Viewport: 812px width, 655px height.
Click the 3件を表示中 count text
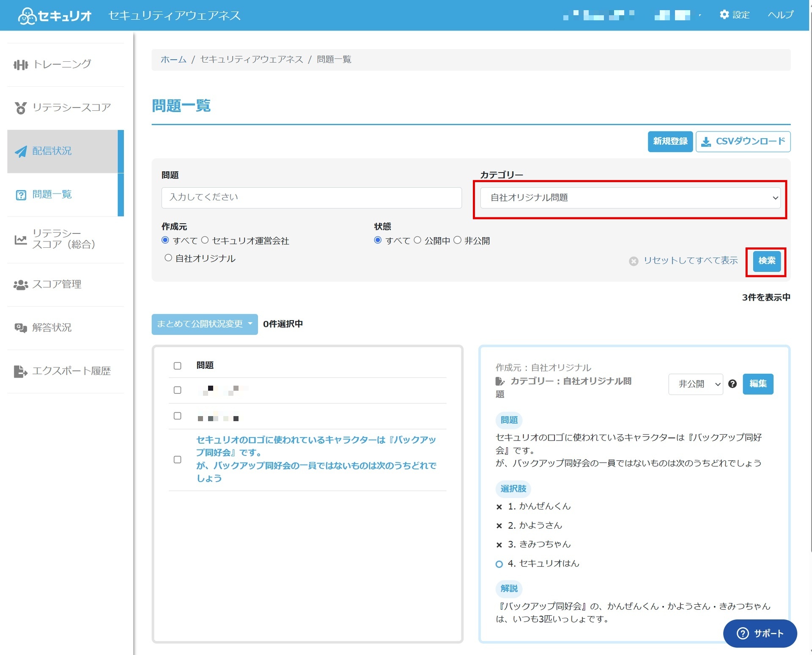tap(766, 298)
